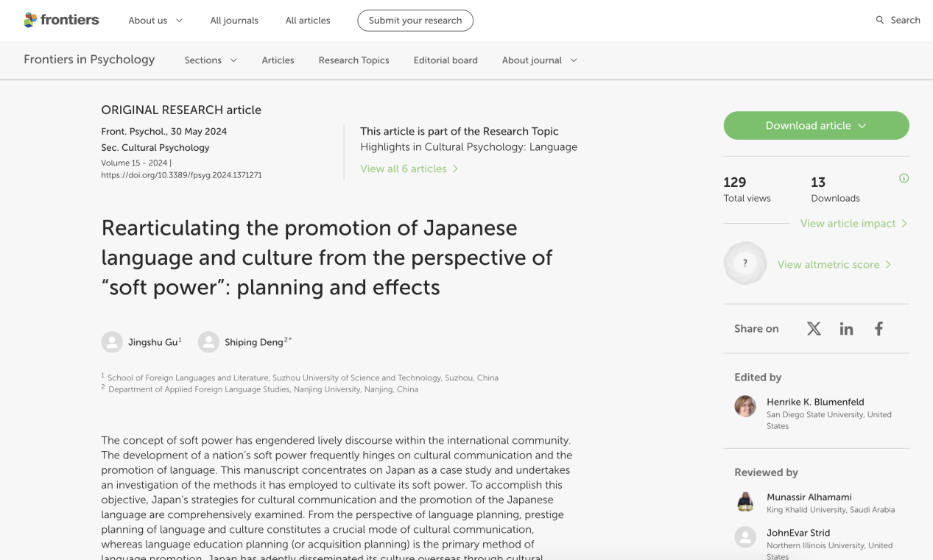Open the Research Topics menu item
Screen dimensions: 933x560
353,60
